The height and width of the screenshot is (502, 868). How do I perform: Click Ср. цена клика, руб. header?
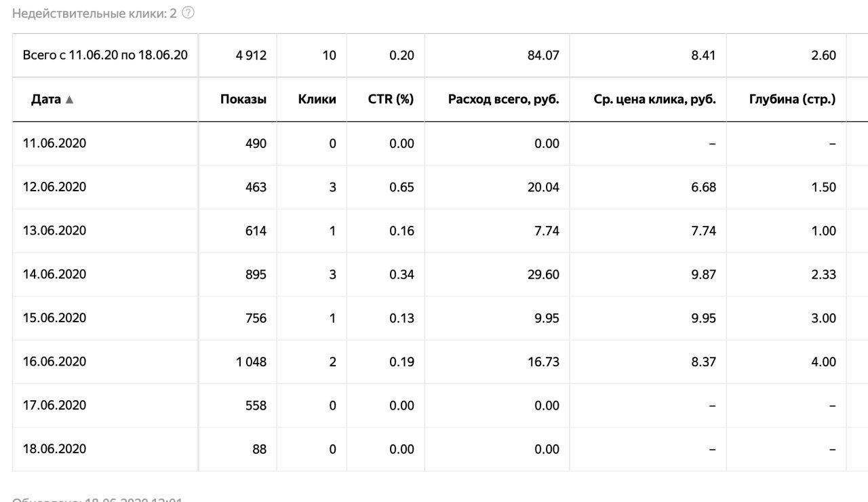click(x=655, y=99)
